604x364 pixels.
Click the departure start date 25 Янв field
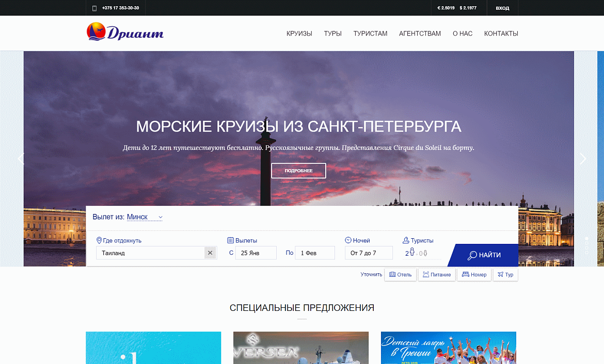[256, 253]
